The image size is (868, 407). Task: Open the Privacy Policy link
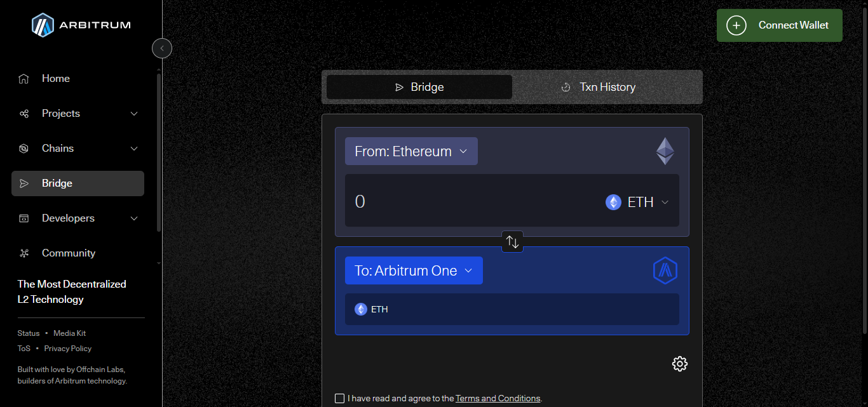click(x=68, y=349)
